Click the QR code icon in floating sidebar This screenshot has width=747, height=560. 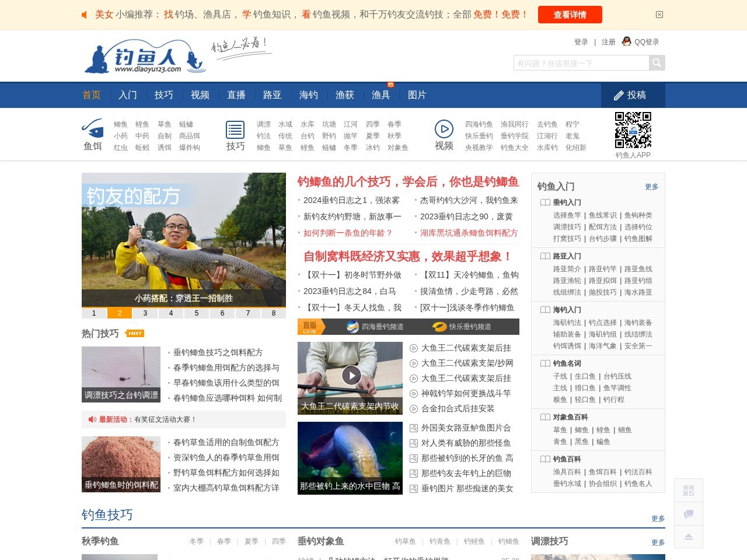pyautogui.click(x=689, y=491)
